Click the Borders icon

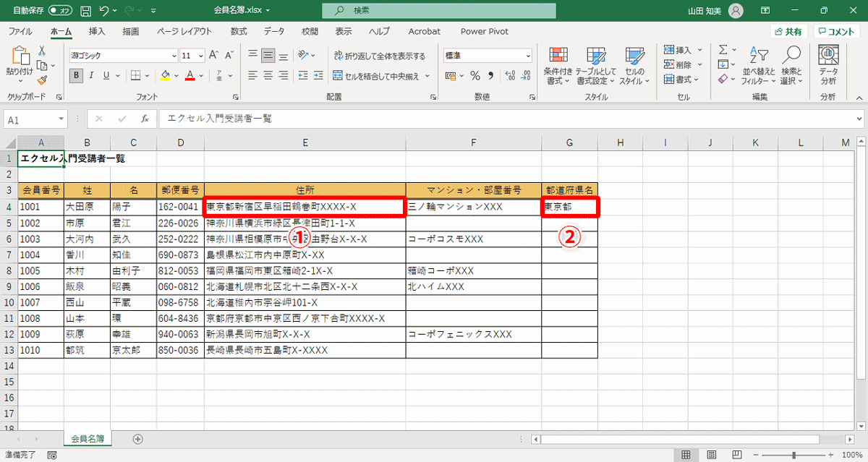point(135,75)
